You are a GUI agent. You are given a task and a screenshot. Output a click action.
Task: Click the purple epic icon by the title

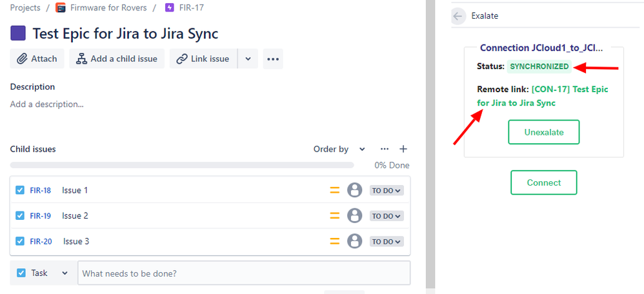[x=18, y=34]
